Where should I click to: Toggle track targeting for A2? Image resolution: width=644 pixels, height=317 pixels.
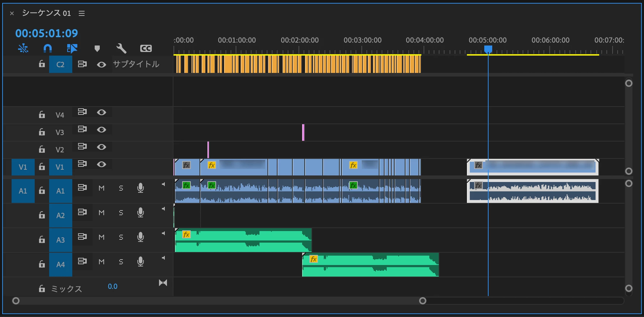click(61, 216)
